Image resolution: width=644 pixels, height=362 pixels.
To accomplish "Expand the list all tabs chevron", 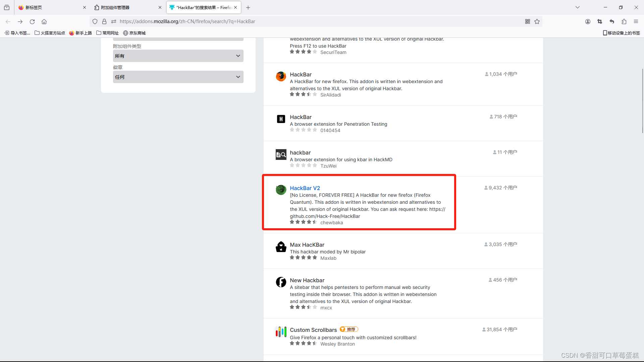I will pos(578,7).
